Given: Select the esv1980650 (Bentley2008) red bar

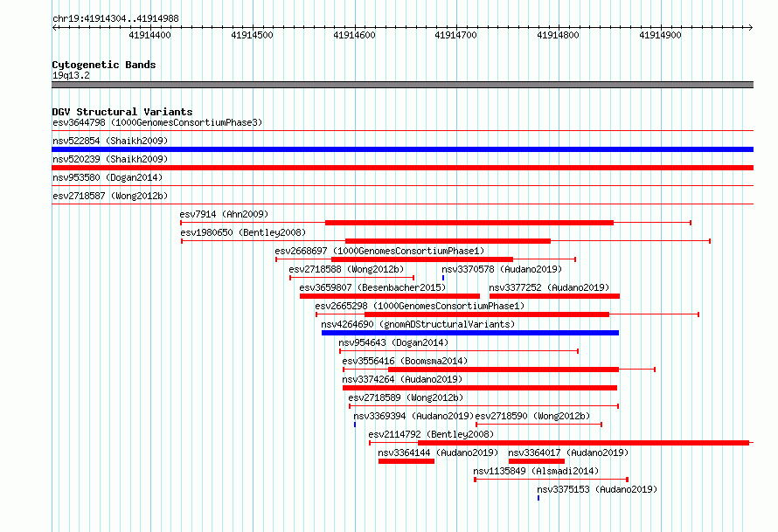Looking at the screenshot, I should coord(448,241).
